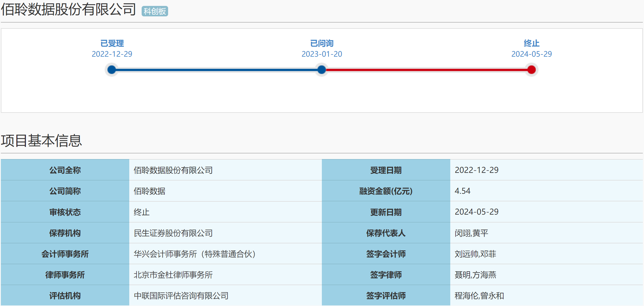Click the red 终止 timeline dot
Screen dimensions: 644x306
tap(531, 70)
